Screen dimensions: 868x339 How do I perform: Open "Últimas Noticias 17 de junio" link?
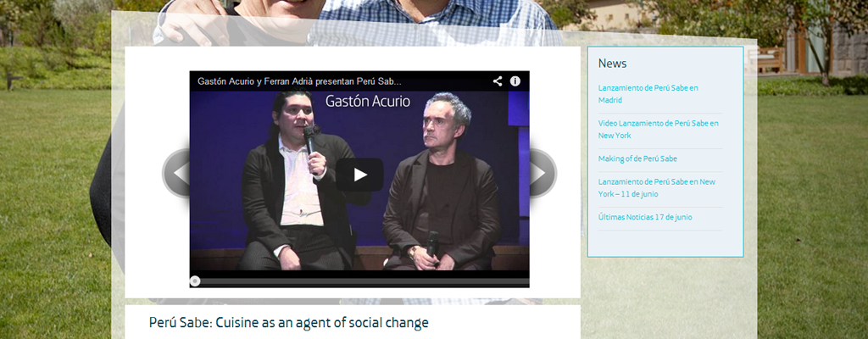point(645,217)
